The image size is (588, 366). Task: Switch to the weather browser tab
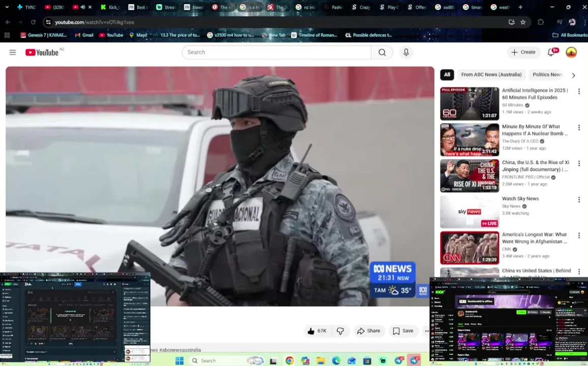click(x=501, y=7)
